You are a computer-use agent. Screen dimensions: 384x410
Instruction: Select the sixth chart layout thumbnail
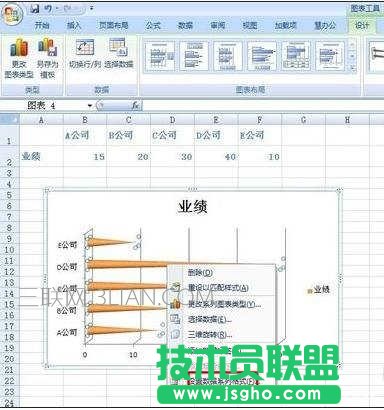pos(330,56)
